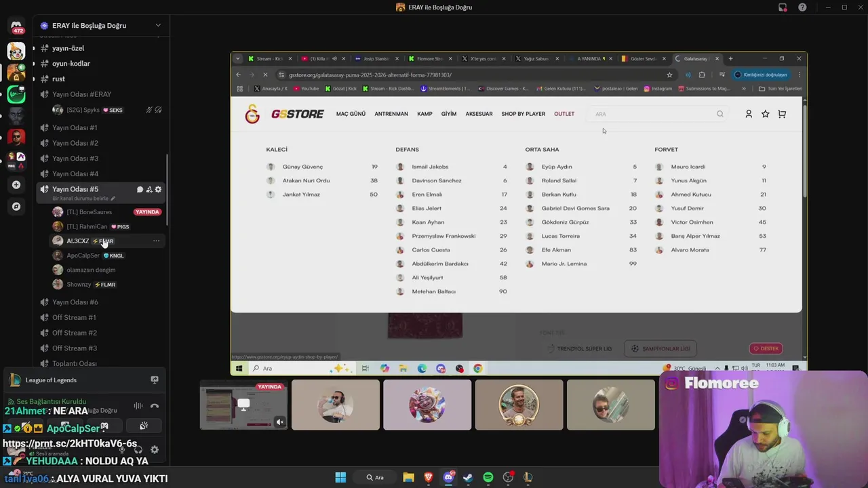
Task: Select the Mauro Icardi player link
Action: pyautogui.click(x=688, y=167)
